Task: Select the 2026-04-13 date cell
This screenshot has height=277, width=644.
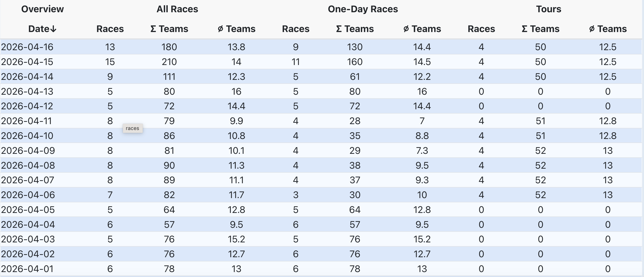Action: click(27, 91)
